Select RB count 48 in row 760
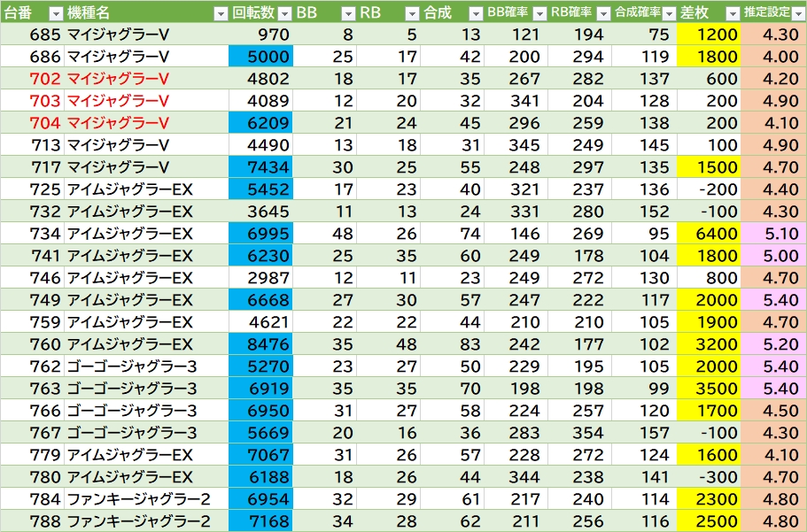The height and width of the screenshot is (532, 807). pyautogui.click(x=389, y=344)
